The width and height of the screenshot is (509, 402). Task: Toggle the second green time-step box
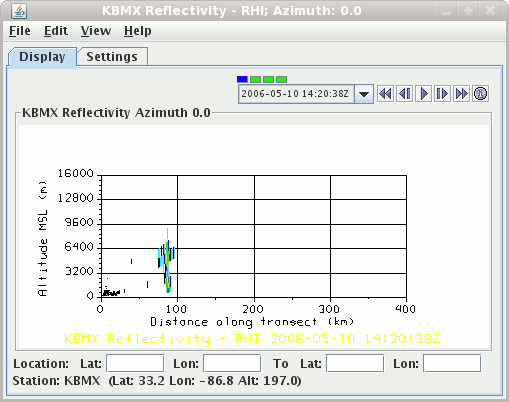(268, 79)
